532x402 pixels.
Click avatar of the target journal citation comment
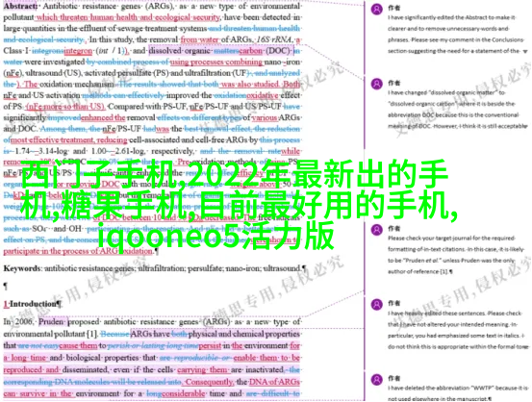point(376,230)
